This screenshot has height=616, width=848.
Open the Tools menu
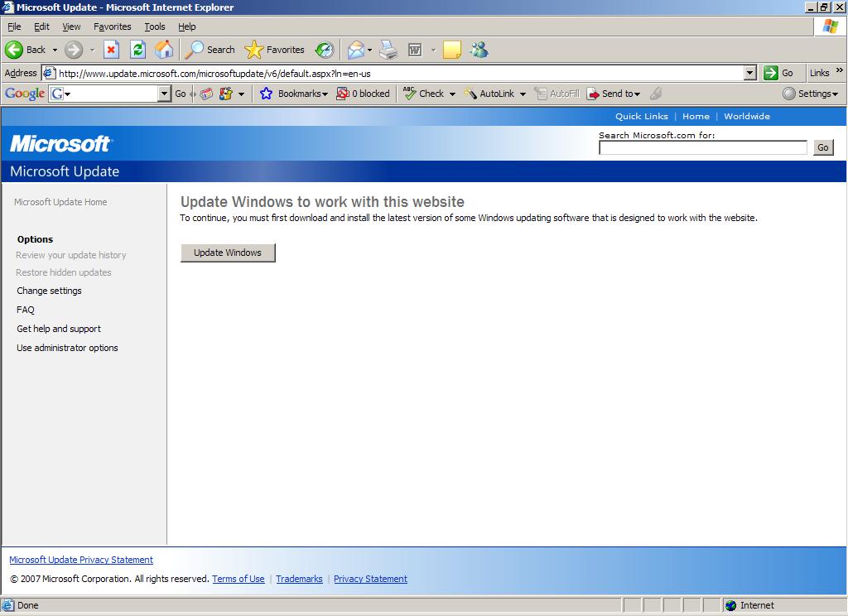pos(155,26)
